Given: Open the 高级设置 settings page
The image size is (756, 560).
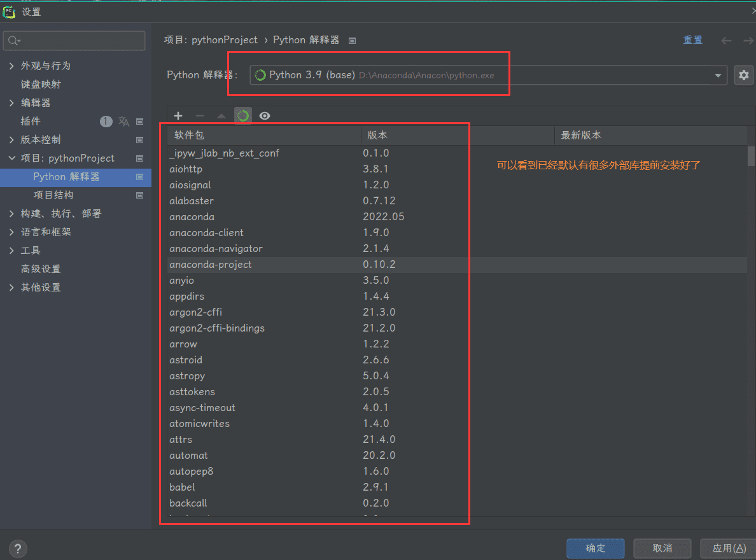Looking at the screenshot, I should [41, 269].
